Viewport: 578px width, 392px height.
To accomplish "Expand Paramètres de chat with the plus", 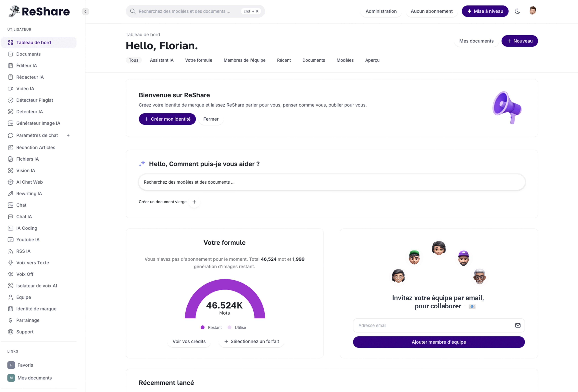I will (68, 135).
